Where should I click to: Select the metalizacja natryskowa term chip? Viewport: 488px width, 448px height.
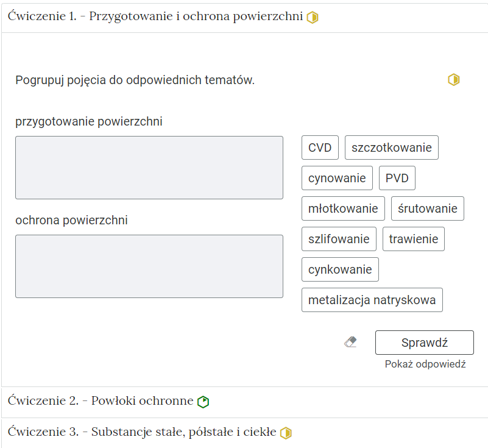tap(372, 299)
